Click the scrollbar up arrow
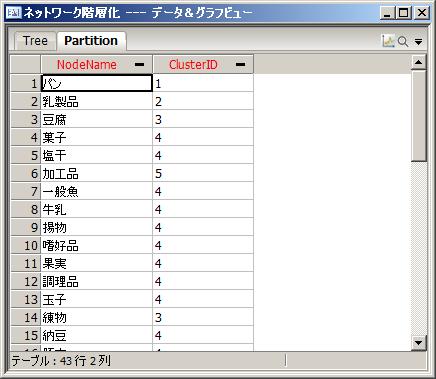436x379 pixels. (x=418, y=62)
